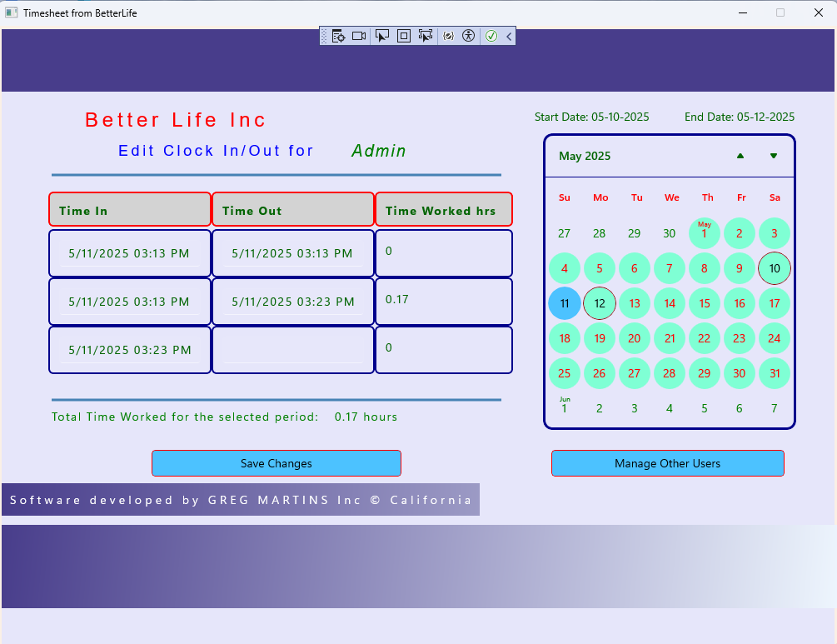Click the video camera icon in debug toolbar
Viewport: 837px width, 644px height.
click(359, 36)
